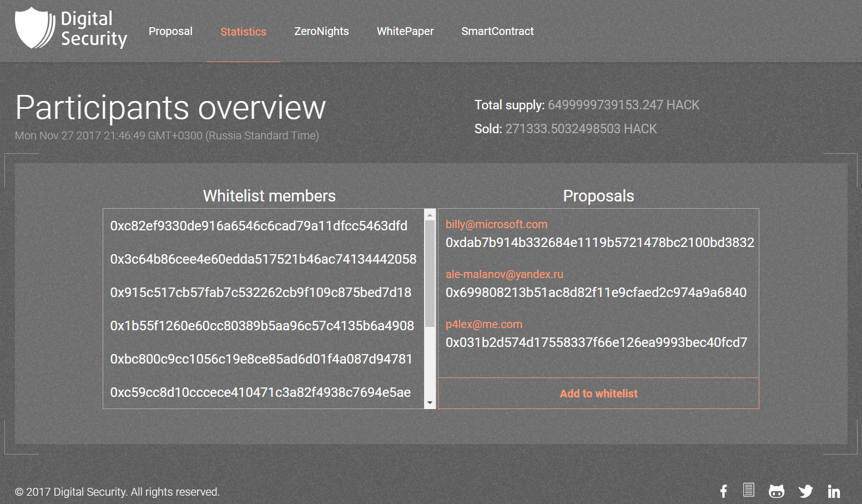Click the Whitelist members heading
The height and width of the screenshot is (504, 862).
tap(269, 196)
